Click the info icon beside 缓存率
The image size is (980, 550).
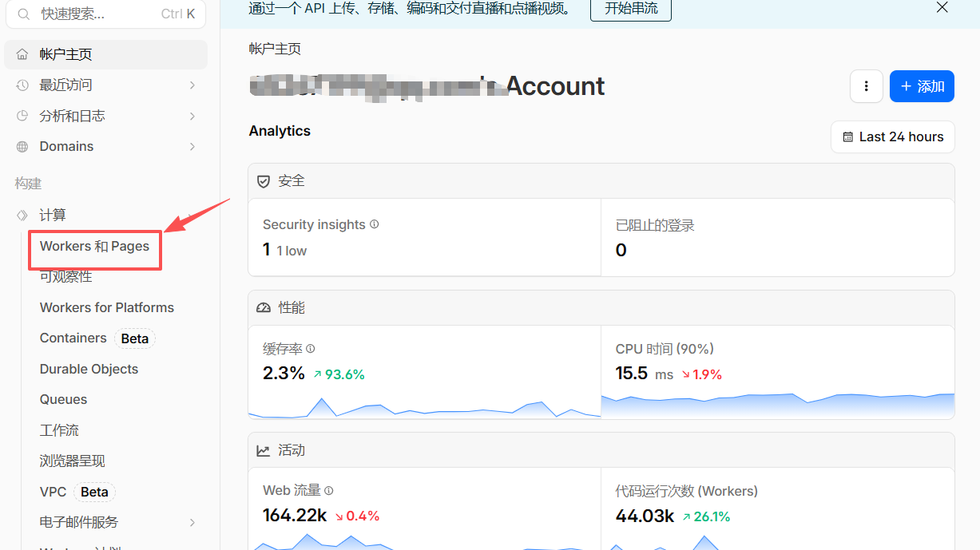(x=311, y=349)
